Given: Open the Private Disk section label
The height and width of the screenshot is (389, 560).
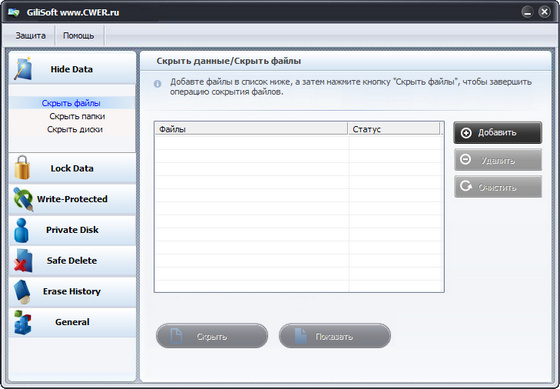Looking at the screenshot, I should click(x=72, y=230).
